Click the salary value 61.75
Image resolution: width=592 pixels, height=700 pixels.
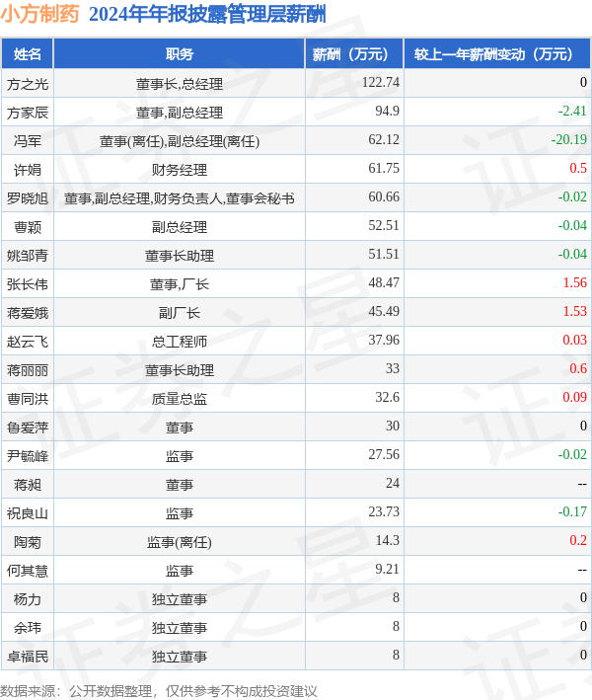point(384,168)
